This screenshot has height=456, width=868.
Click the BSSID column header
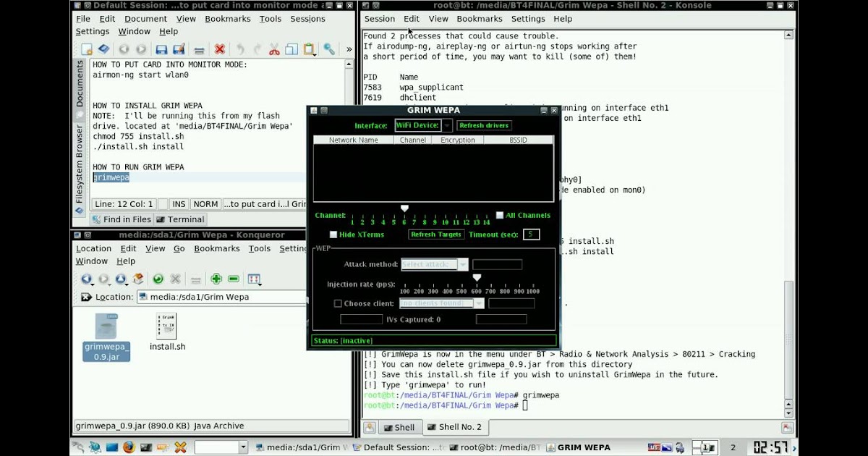pos(518,140)
